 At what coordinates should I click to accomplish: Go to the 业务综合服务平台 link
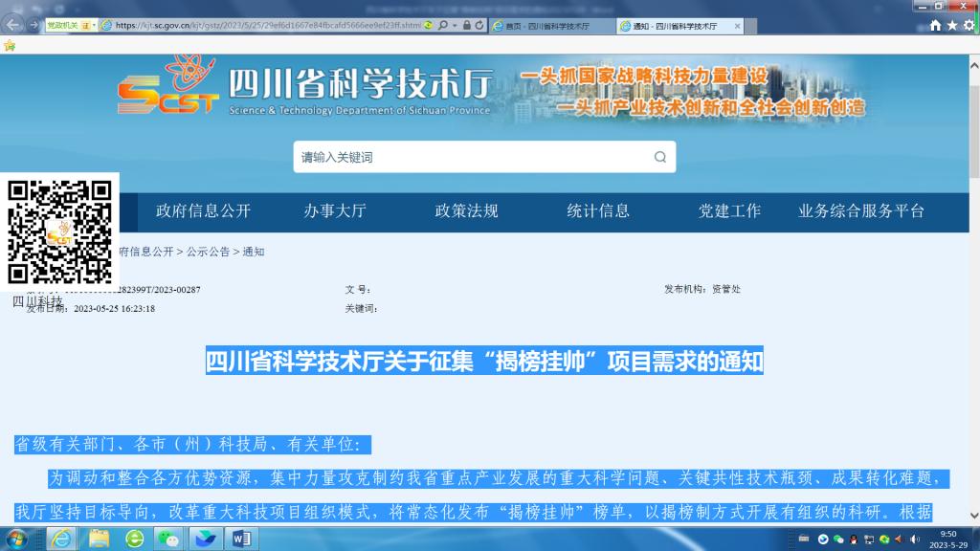point(861,211)
